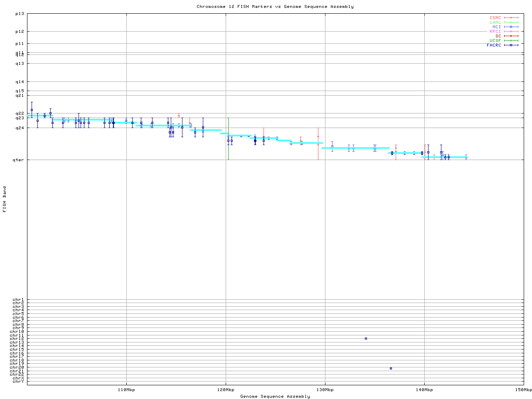Image resolution: width=532 pixels, height=399 pixels.
Task: Select the blue square marker on chr12 row
Action: 366,339
